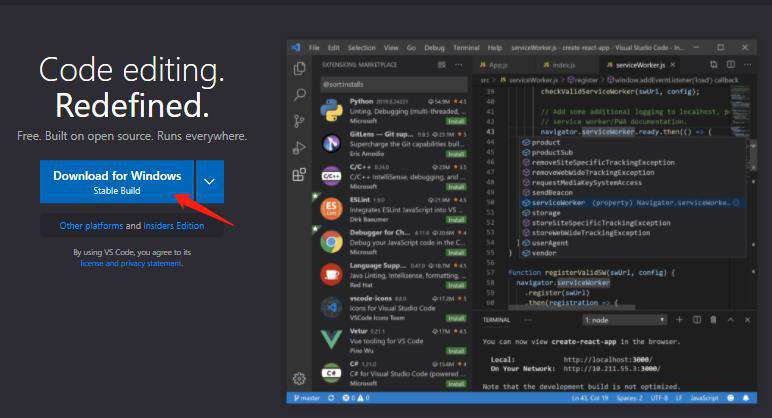This screenshot has width=772, height=418.
Task: Open the View menu
Action: pos(391,48)
